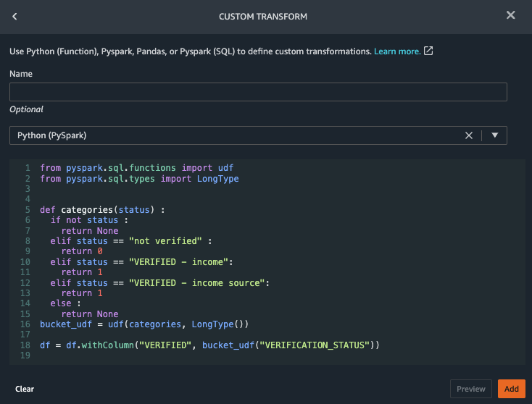Click the def categories(status) line
The height and width of the screenshot is (404, 532).
102,210
